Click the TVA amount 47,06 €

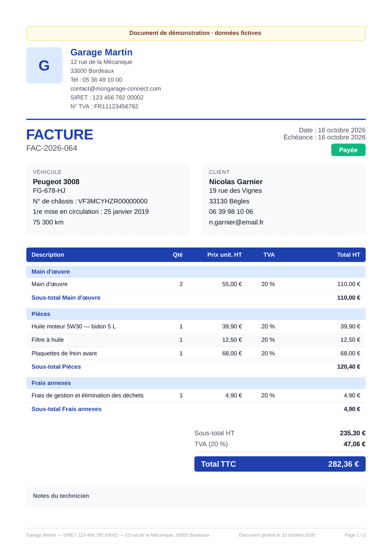[x=354, y=444]
